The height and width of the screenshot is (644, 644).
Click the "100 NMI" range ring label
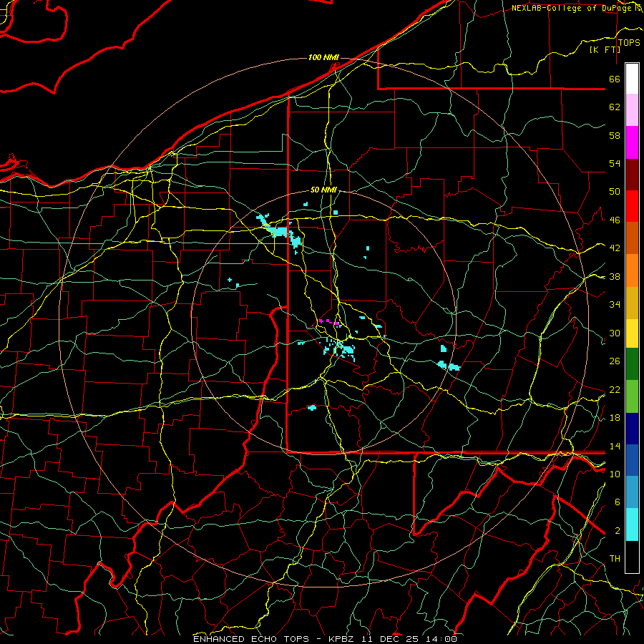pyautogui.click(x=323, y=57)
